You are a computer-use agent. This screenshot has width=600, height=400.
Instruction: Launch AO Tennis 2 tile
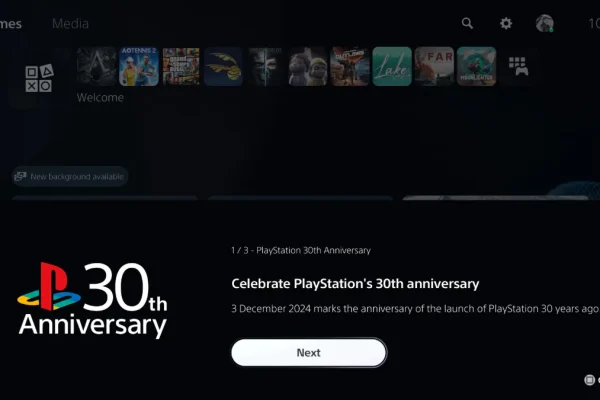pyautogui.click(x=139, y=66)
